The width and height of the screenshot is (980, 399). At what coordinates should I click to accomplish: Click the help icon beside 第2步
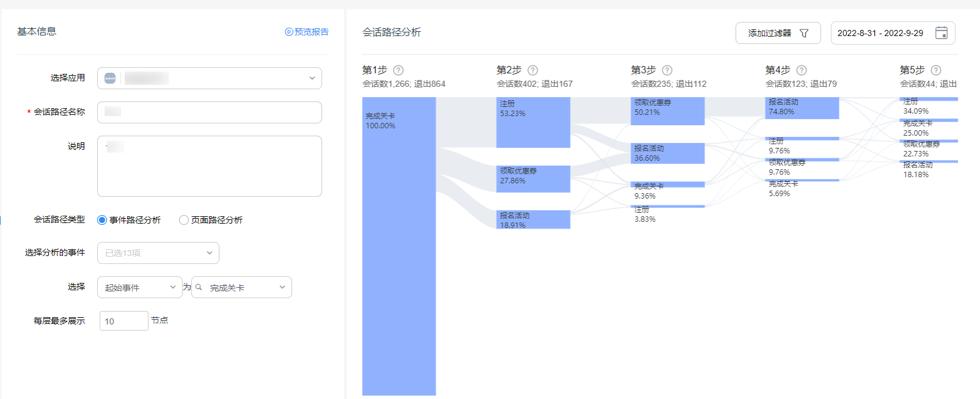pos(533,70)
